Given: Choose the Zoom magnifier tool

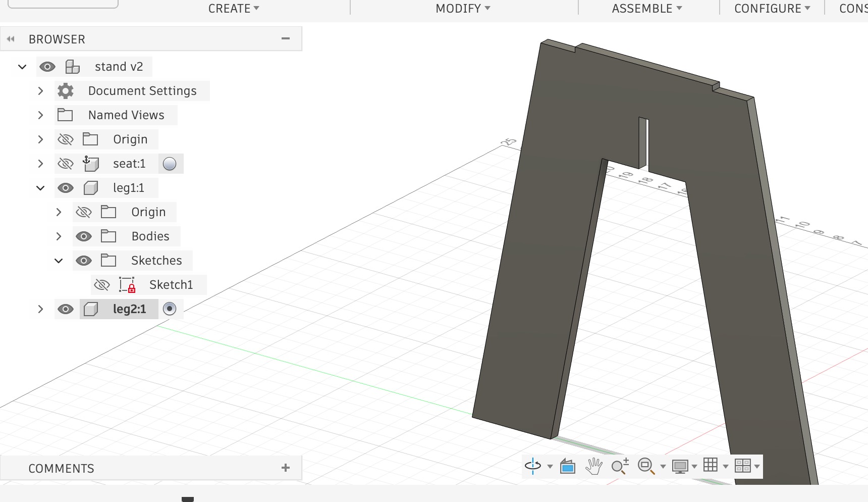Looking at the screenshot, I should coord(620,466).
